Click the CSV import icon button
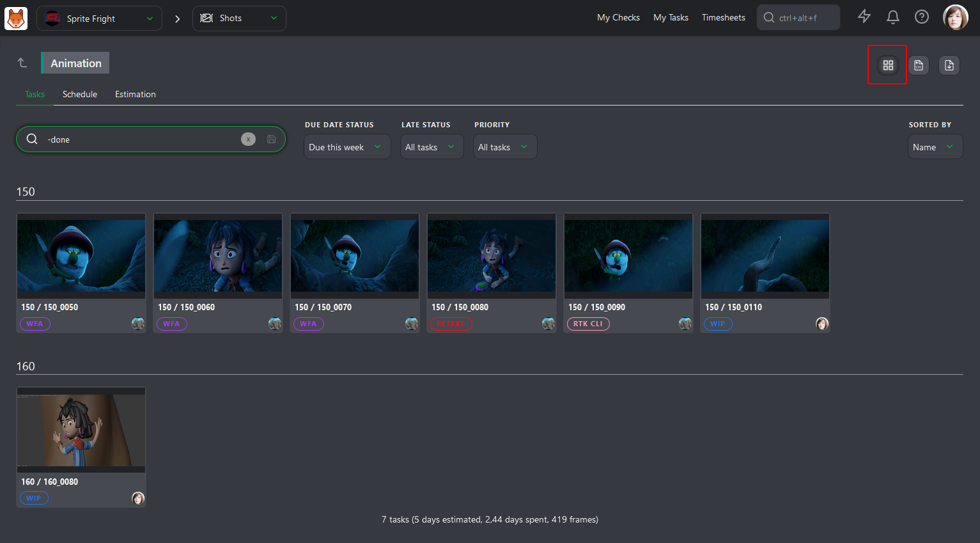Image resolution: width=980 pixels, height=543 pixels. click(x=919, y=65)
